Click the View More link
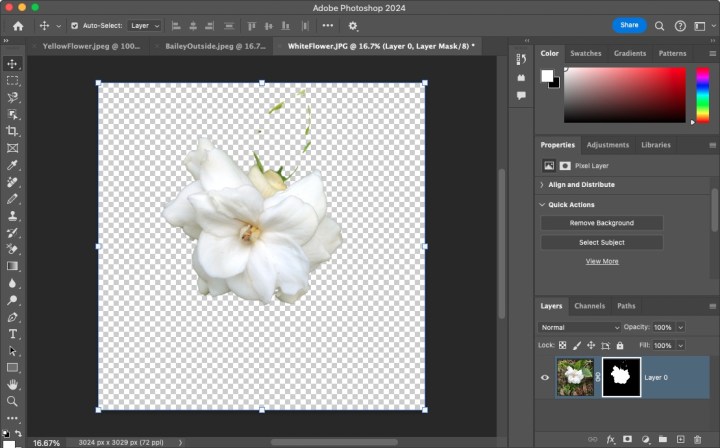This screenshot has width=720, height=448. point(601,261)
